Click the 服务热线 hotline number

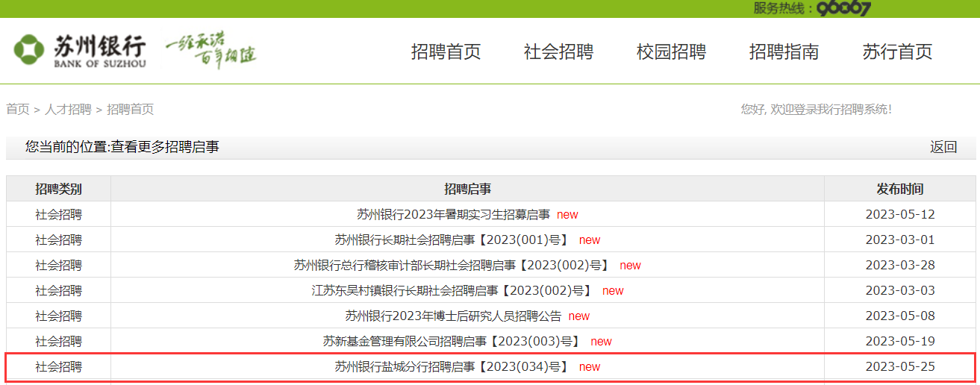[843, 8]
